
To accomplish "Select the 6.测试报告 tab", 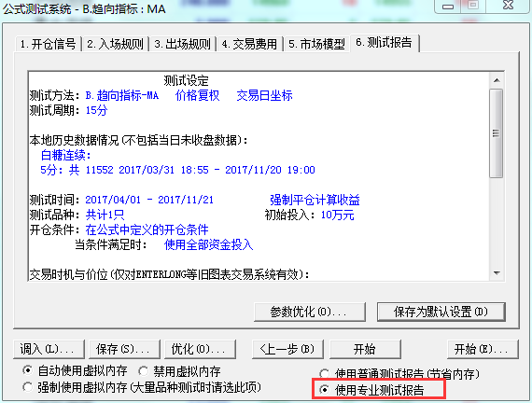I will tap(385, 43).
